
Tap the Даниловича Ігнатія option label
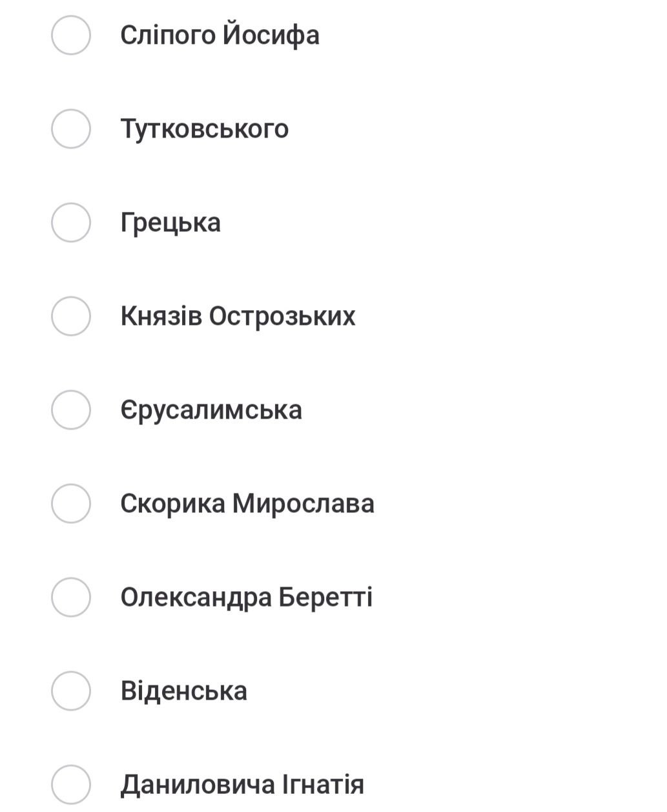tap(242, 785)
